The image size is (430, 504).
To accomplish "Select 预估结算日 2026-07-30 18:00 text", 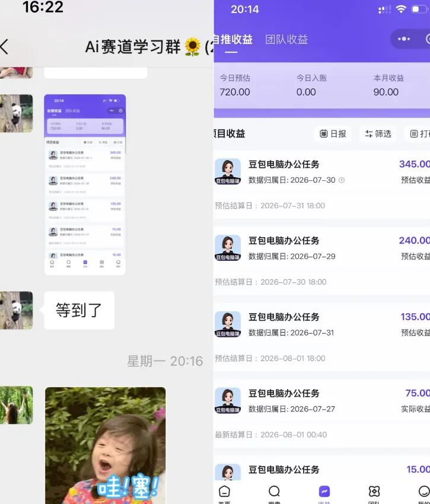I will (x=270, y=282).
